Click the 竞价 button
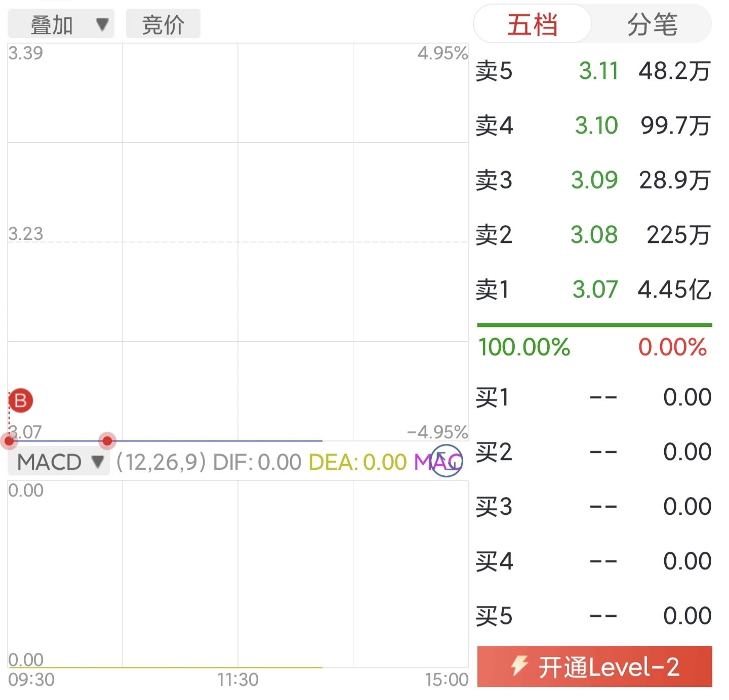The width and height of the screenshot is (729, 700). 163,24
